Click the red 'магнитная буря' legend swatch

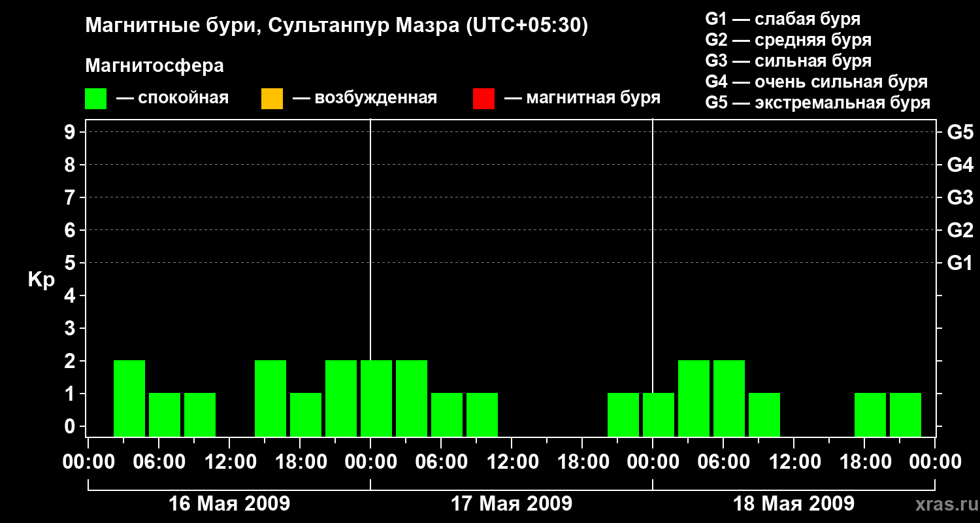tap(483, 99)
